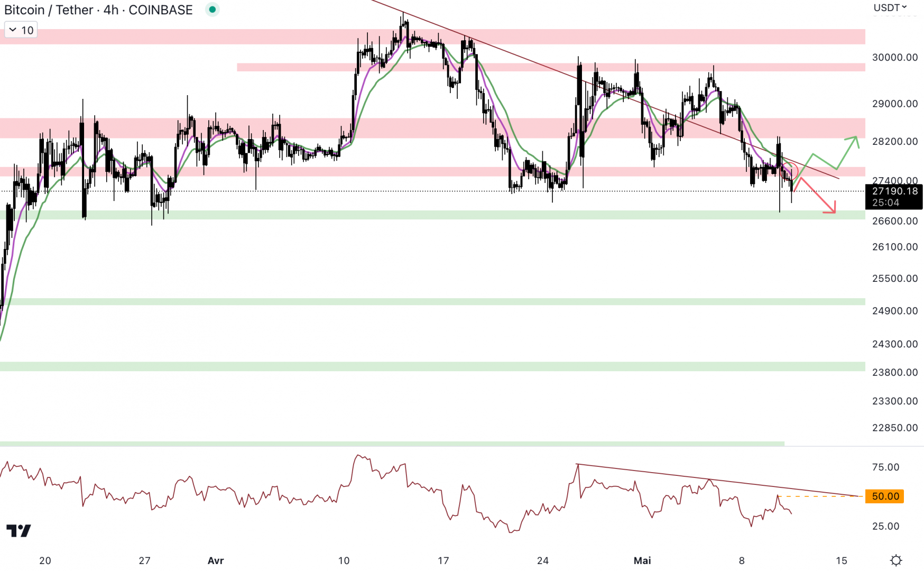Screen dimensions: 924x571
Task: Click the 24300.00 price axis label
Action: [x=895, y=344]
